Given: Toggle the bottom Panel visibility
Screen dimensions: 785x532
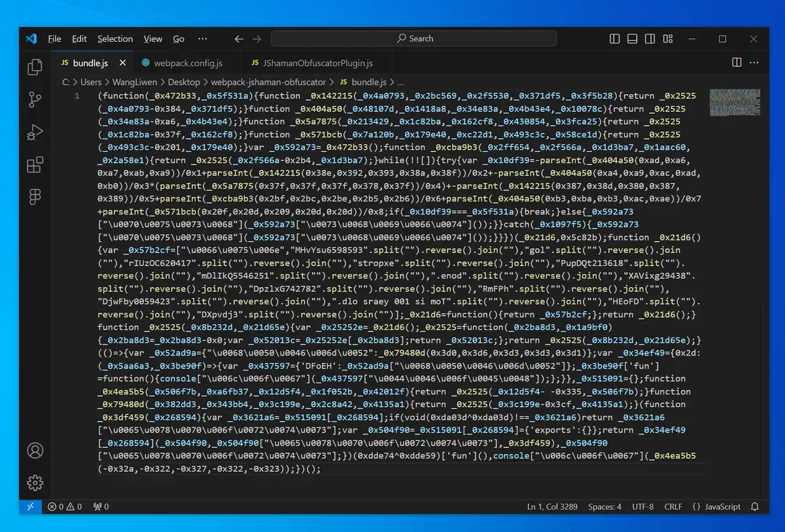Looking at the screenshot, I should (632, 39).
